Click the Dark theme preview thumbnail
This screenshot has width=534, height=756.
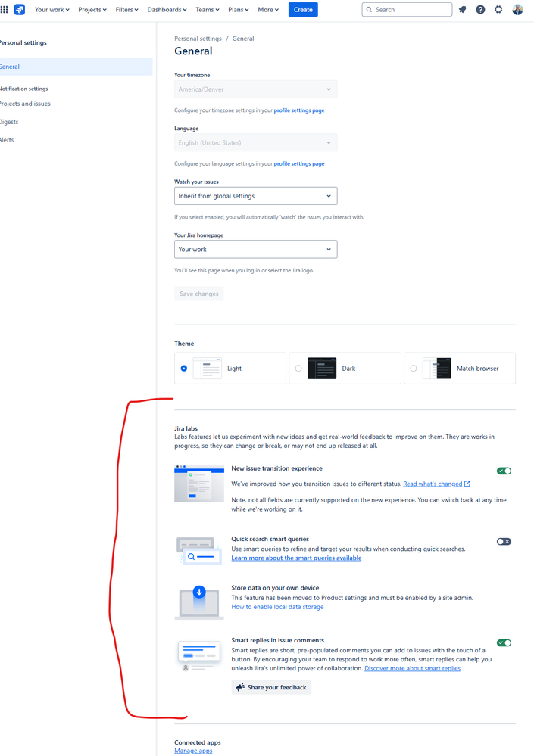[322, 369]
